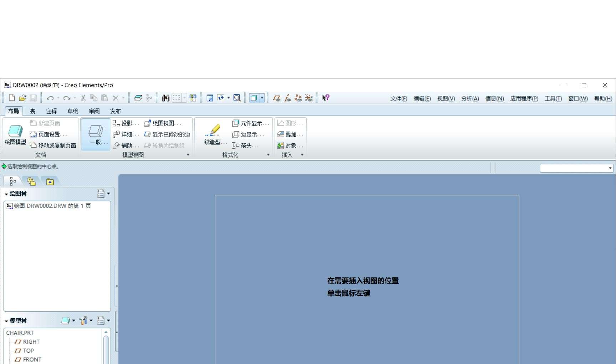Image resolution: width=616 pixels, height=364 pixels.
Task: Switch to the 审阅 ribbon tab
Action: point(94,111)
